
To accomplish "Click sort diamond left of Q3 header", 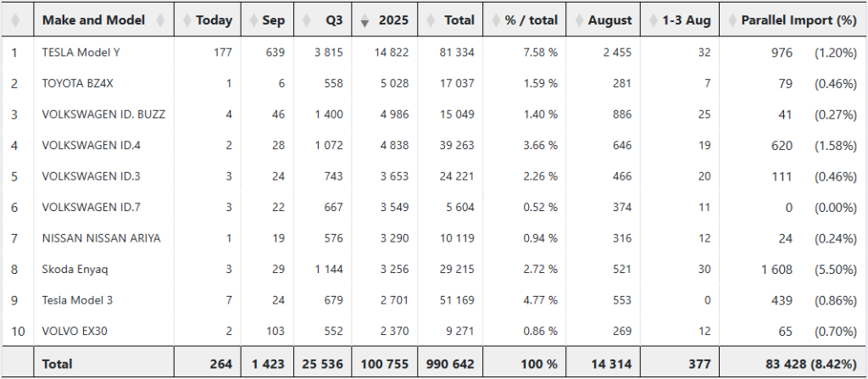I will 305,20.
